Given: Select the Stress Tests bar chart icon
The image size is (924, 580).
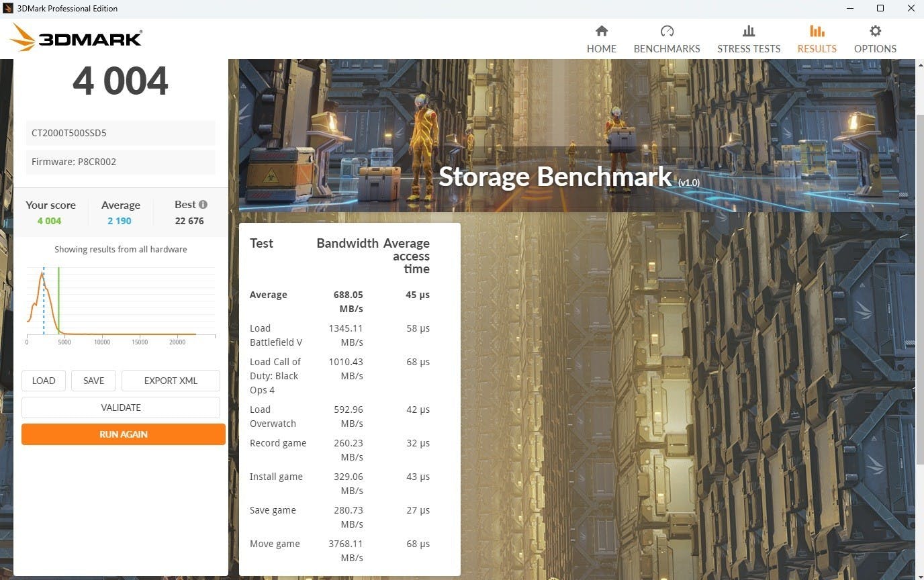Looking at the screenshot, I should [x=748, y=31].
